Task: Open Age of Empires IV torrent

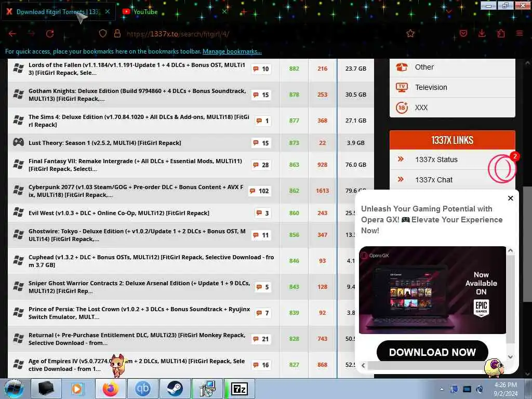Action: click(x=137, y=365)
